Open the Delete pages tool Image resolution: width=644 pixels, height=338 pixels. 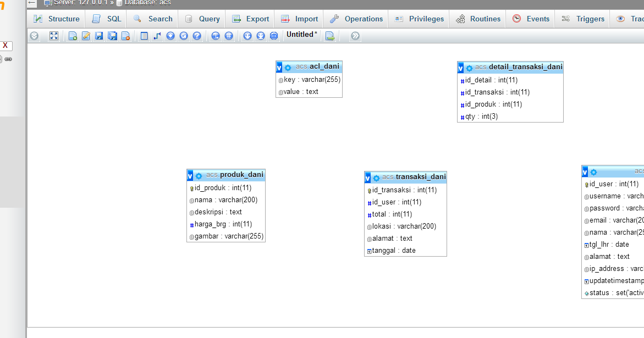[x=124, y=36]
